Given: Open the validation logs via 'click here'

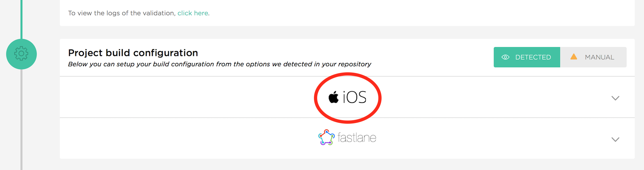Looking at the screenshot, I should pyautogui.click(x=193, y=13).
